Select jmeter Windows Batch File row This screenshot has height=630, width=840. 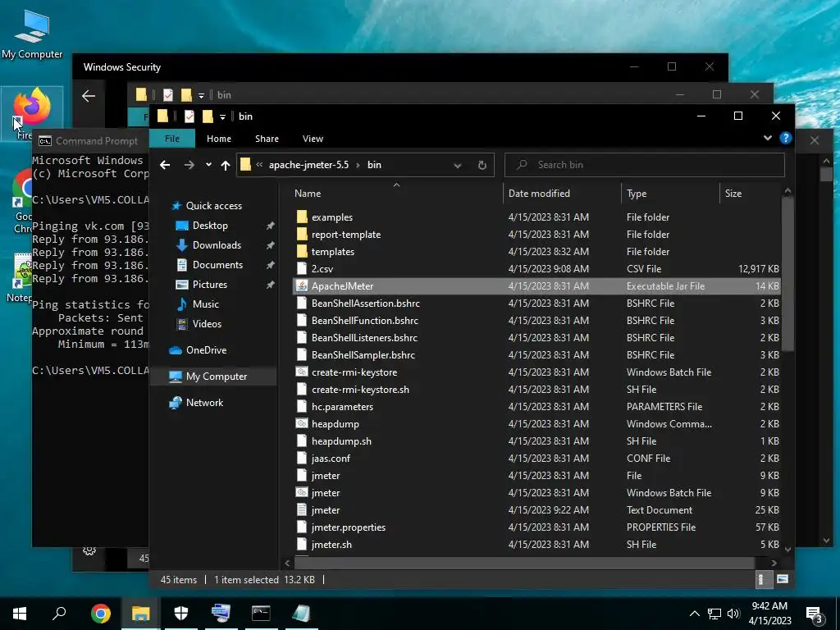click(537, 493)
